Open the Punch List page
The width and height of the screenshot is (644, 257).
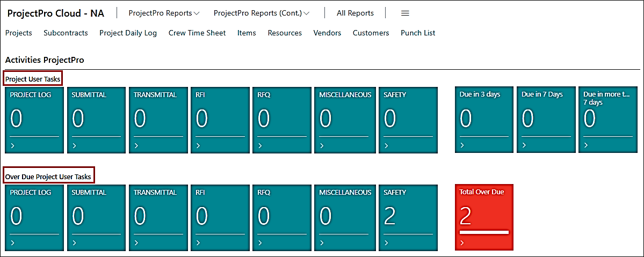pos(418,33)
